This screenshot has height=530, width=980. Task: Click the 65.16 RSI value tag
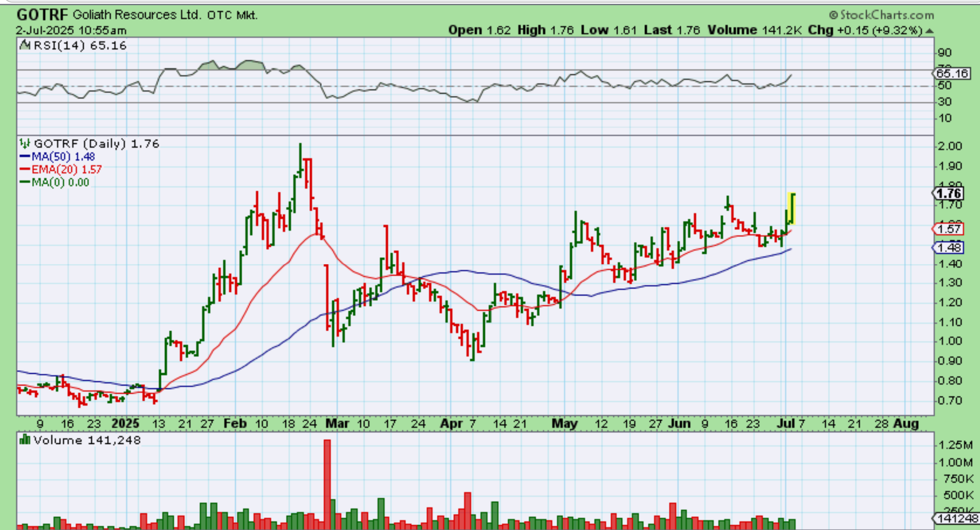(x=951, y=73)
